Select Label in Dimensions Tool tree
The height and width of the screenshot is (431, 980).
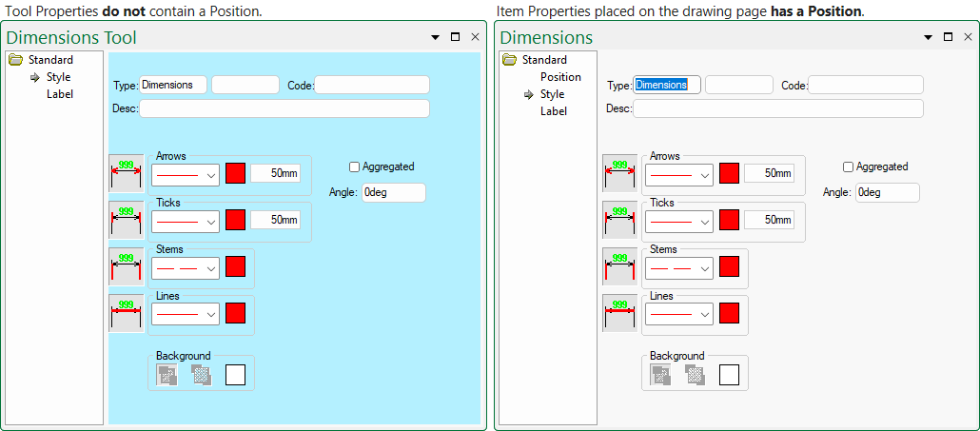click(60, 94)
